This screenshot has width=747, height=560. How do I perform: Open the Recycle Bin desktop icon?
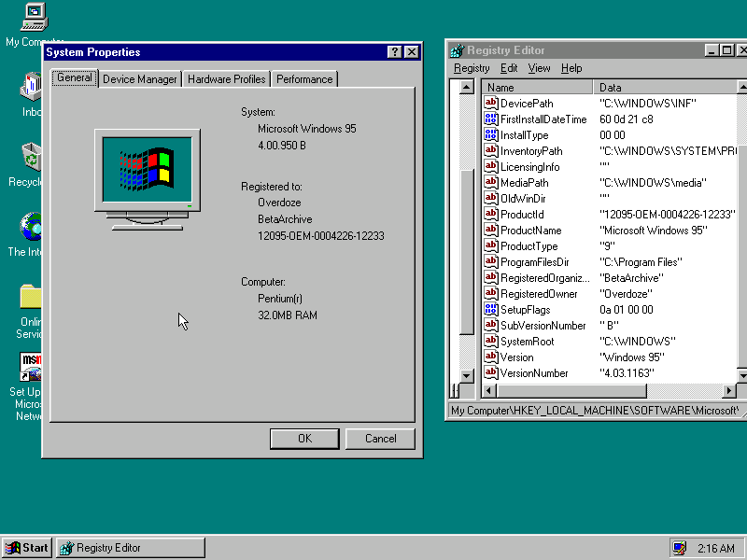pyautogui.click(x=32, y=157)
